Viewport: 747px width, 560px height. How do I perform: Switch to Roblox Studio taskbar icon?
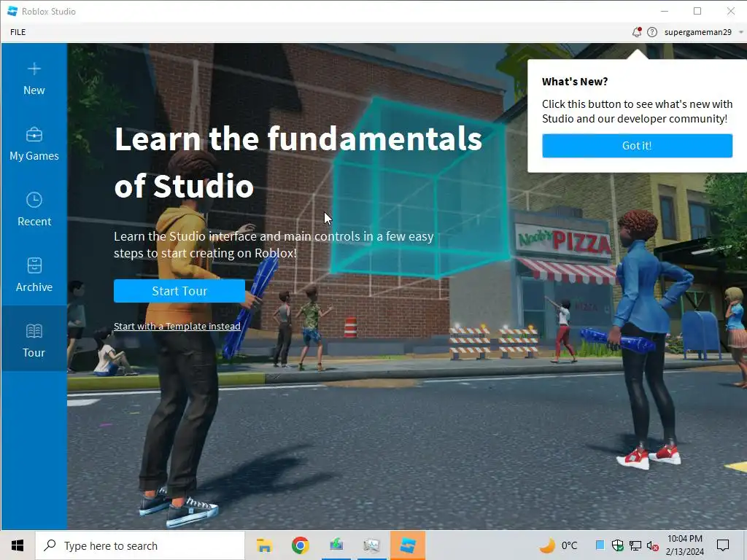(408, 545)
